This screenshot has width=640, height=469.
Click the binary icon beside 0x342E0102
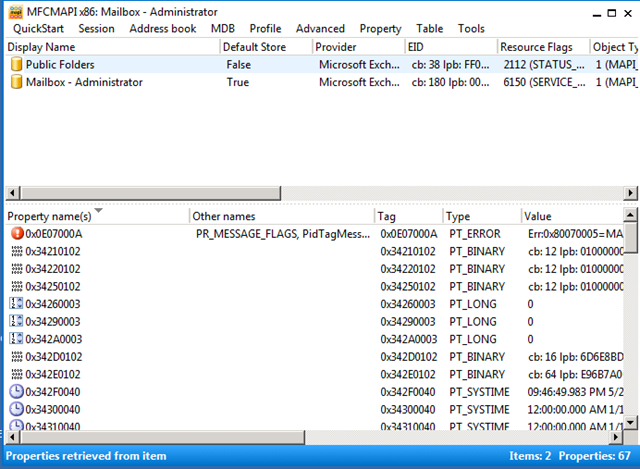(x=17, y=374)
